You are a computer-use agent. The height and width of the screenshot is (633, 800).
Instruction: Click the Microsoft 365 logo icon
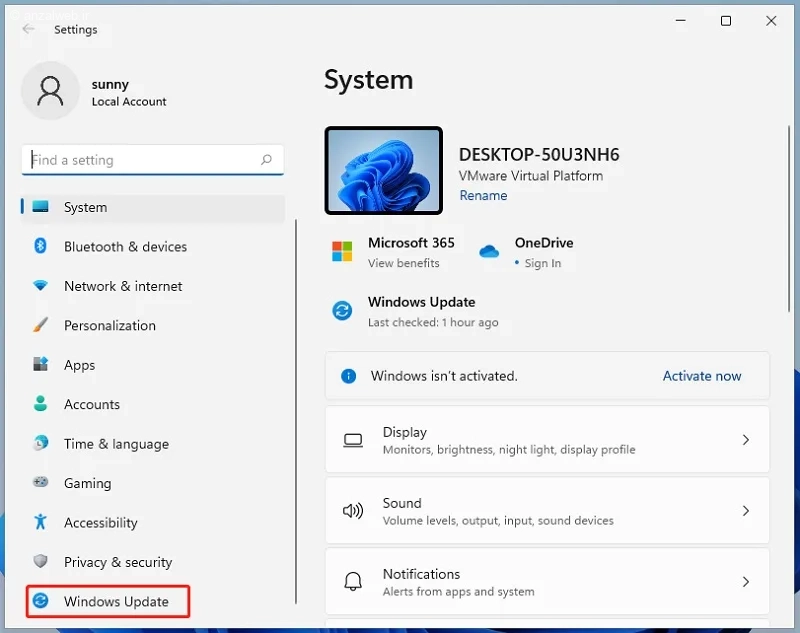pyautogui.click(x=342, y=251)
